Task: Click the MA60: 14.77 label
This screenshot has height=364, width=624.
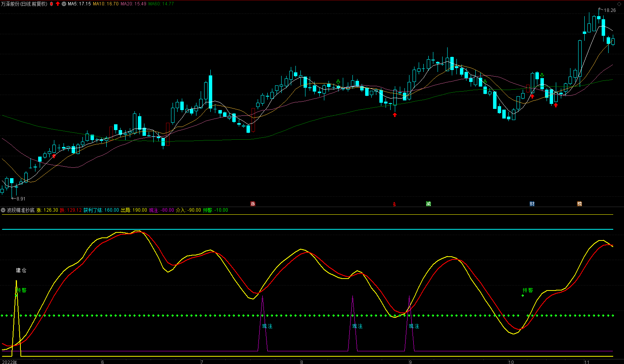Action: point(161,4)
